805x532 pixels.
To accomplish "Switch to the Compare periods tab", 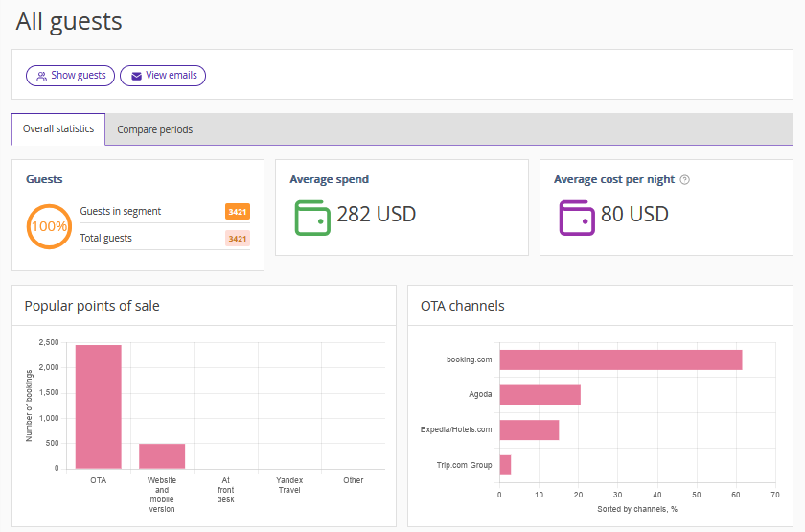I will [x=154, y=129].
